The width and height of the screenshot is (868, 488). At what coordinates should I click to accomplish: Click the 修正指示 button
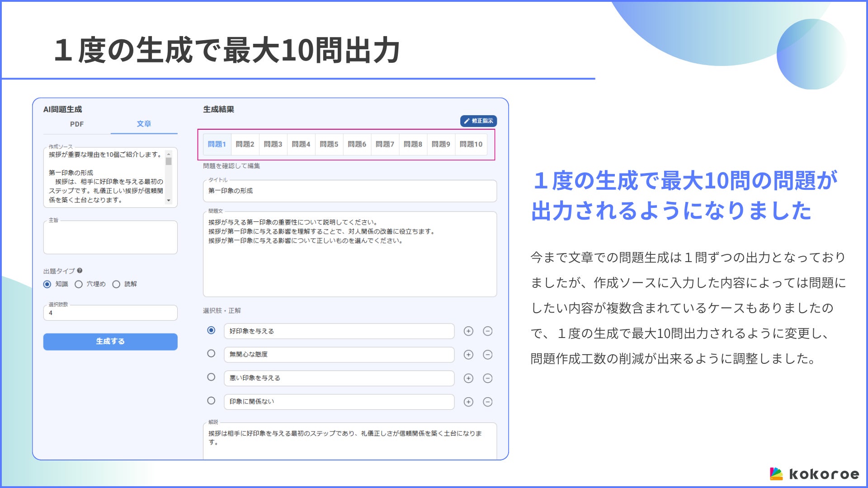(478, 121)
